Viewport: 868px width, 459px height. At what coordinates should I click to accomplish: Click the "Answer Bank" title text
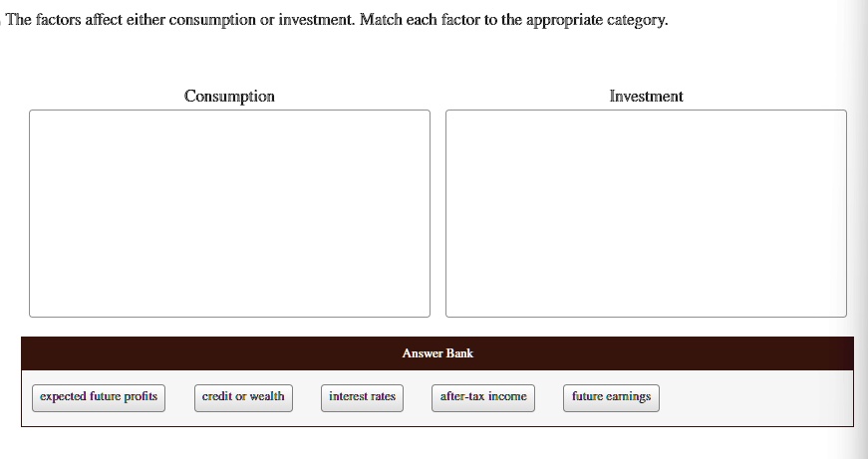437,353
